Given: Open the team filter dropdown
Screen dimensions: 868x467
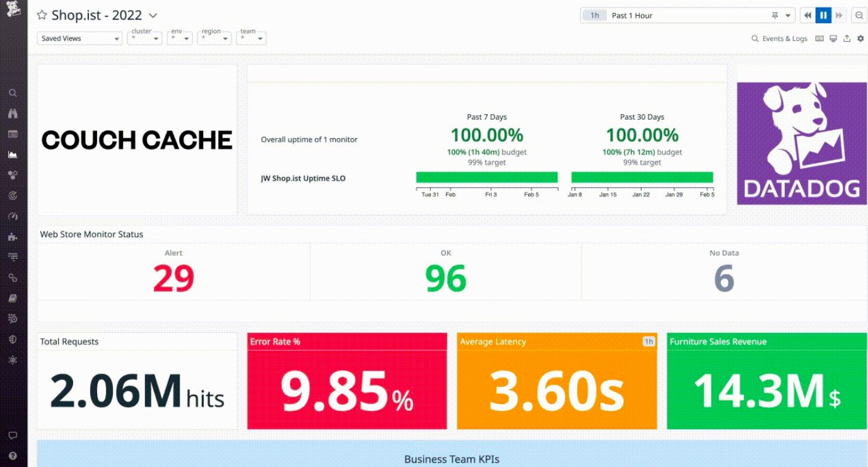Looking at the screenshot, I should [251, 38].
